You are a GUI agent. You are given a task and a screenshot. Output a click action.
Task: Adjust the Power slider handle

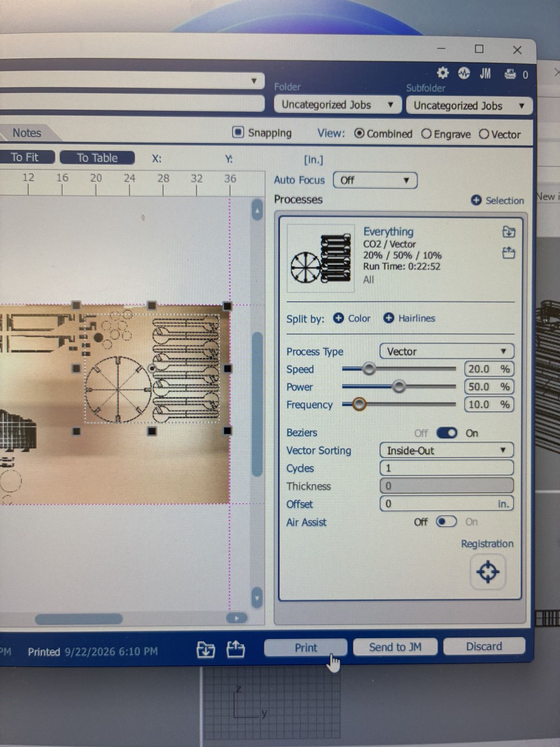(399, 387)
